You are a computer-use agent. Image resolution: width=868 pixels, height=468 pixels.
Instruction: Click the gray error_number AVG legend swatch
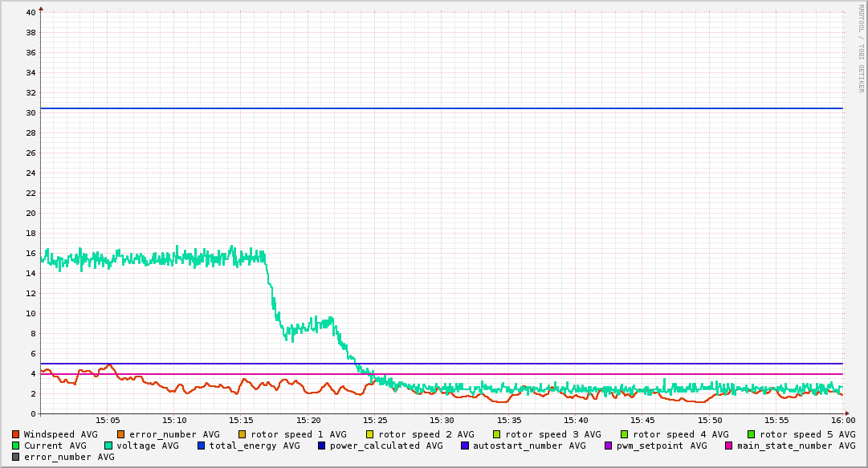(x=16, y=457)
